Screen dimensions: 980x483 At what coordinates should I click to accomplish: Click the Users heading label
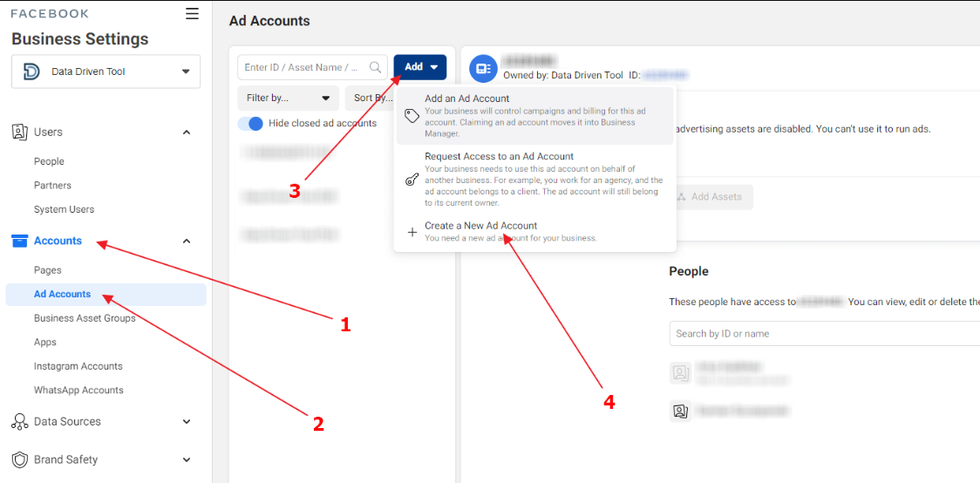[48, 133]
